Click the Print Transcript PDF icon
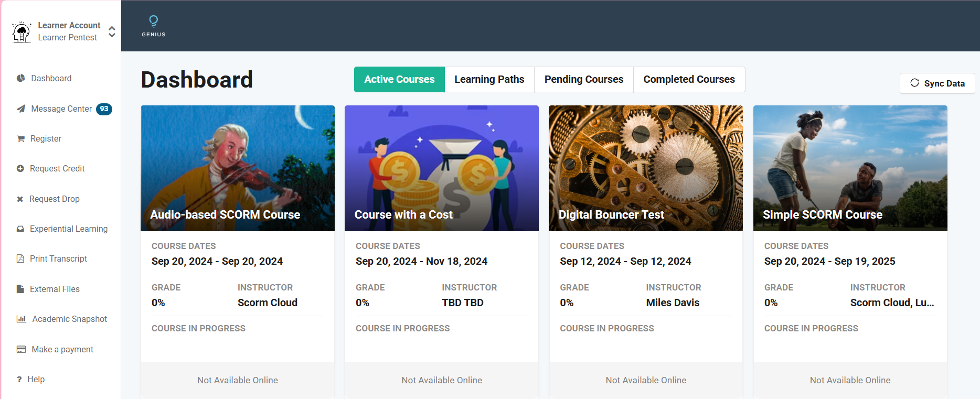 pos(20,258)
